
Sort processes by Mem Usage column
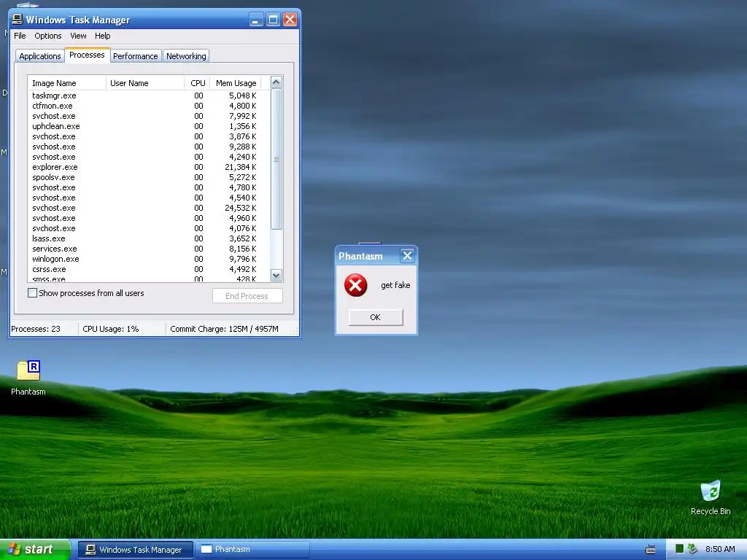coord(236,83)
